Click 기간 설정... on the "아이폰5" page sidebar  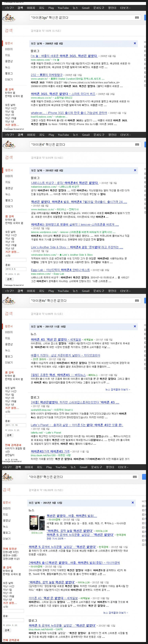10,603
